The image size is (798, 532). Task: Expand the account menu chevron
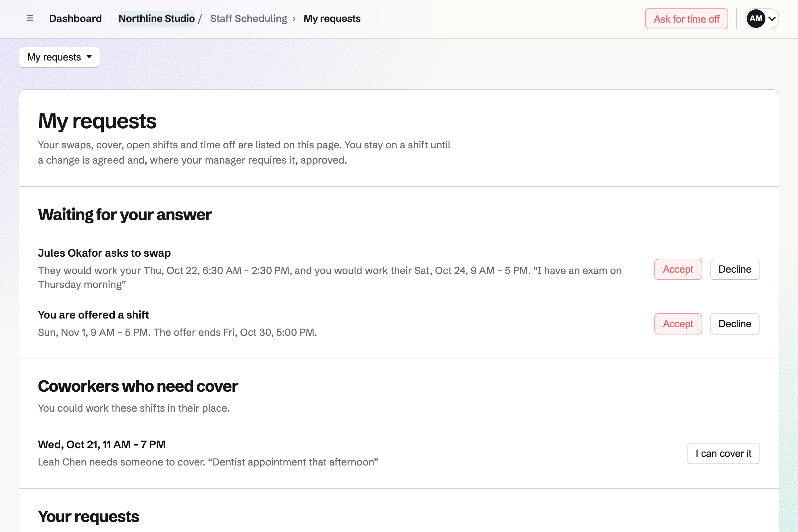click(771, 19)
